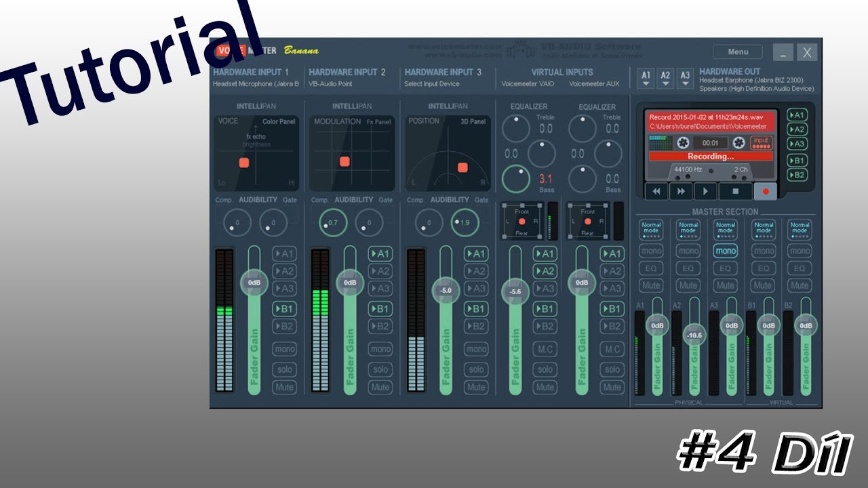Viewport: 868px width, 488px height.
Task: Solo the Voicemeeter AUX strip
Action: pos(612,369)
